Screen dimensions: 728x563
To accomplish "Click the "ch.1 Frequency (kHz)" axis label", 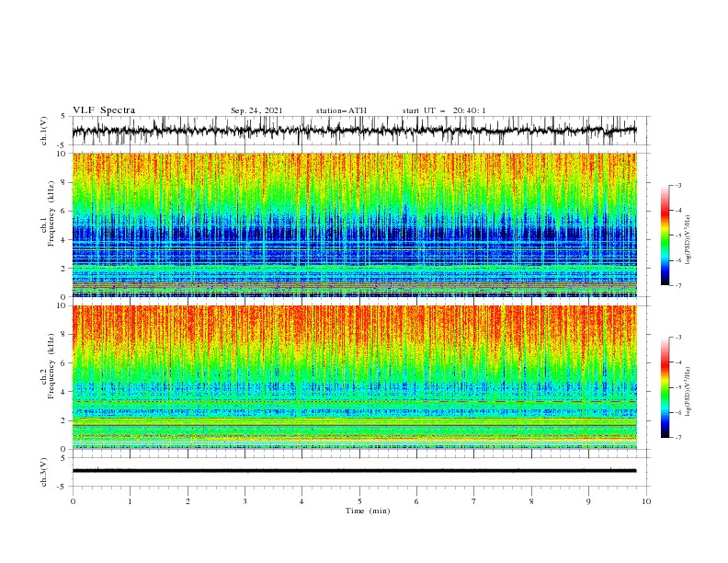I will 48,224.
